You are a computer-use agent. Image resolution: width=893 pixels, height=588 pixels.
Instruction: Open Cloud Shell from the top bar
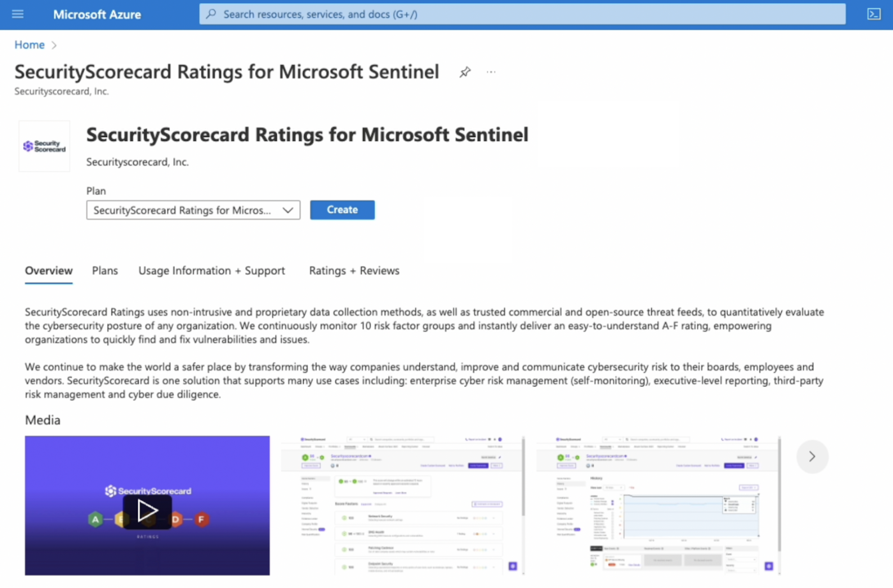click(x=874, y=14)
